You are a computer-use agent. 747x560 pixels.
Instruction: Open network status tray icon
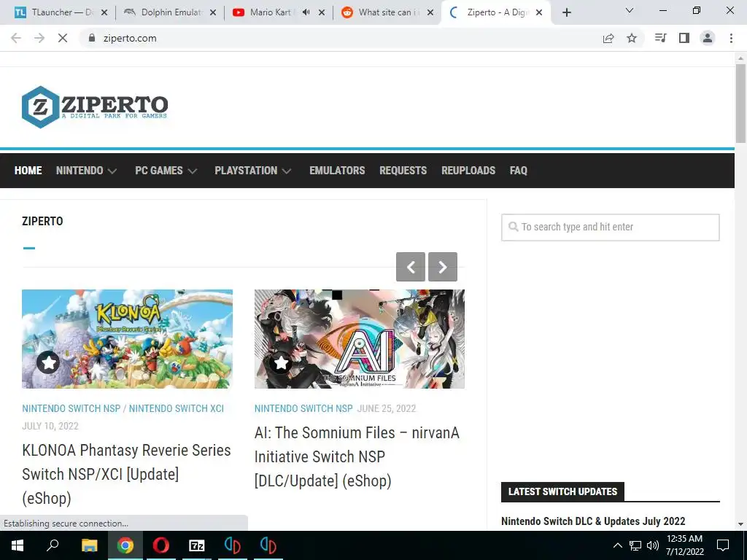pos(635,545)
